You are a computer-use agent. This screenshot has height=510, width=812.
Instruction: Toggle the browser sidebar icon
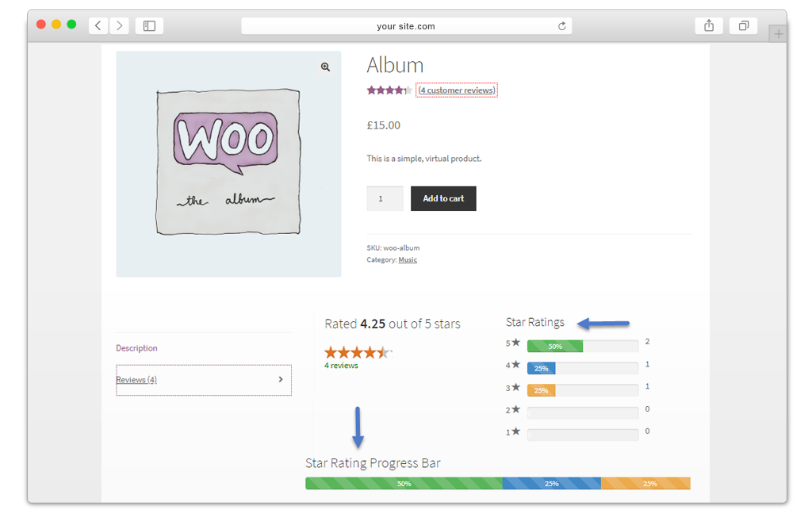click(x=149, y=25)
